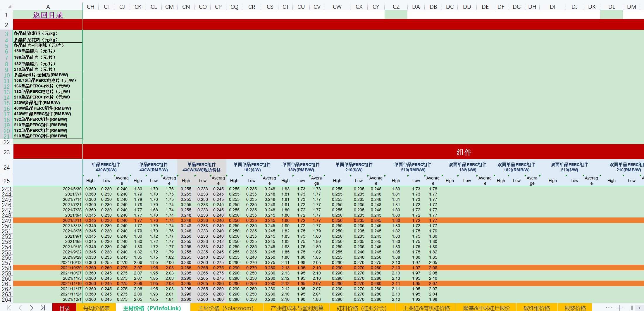
Task: Switch to the 每周价格表 tab
Action: (96, 308)
